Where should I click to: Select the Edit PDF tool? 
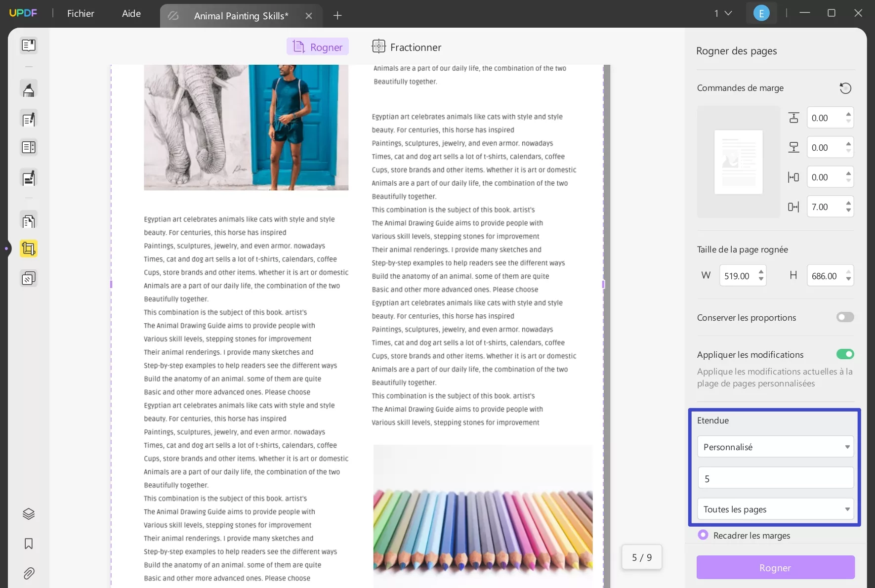28,119
